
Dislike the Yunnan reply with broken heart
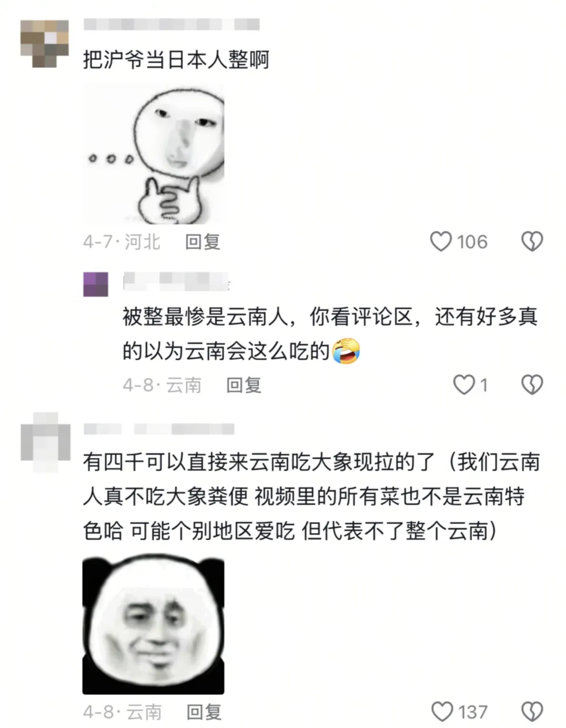(x=532, y=385)
